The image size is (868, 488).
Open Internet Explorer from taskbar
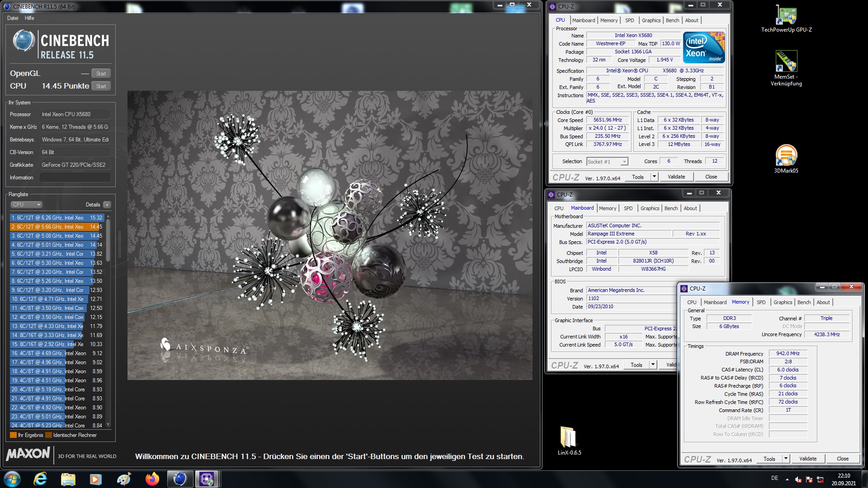point(41,479)
